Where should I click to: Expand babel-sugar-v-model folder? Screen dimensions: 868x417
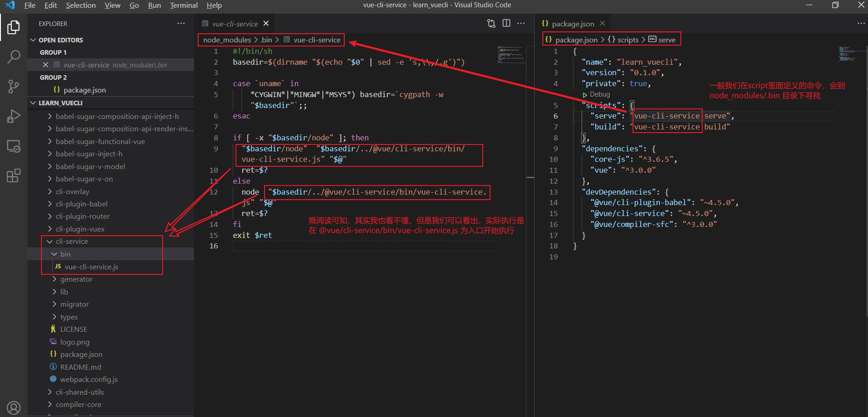[90, 167]
